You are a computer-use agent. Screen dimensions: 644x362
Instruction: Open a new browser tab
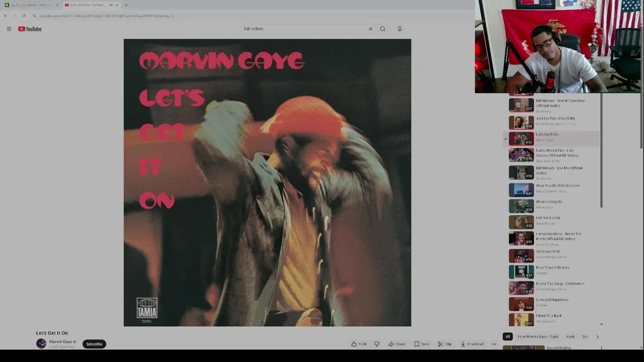click(126, 5)
